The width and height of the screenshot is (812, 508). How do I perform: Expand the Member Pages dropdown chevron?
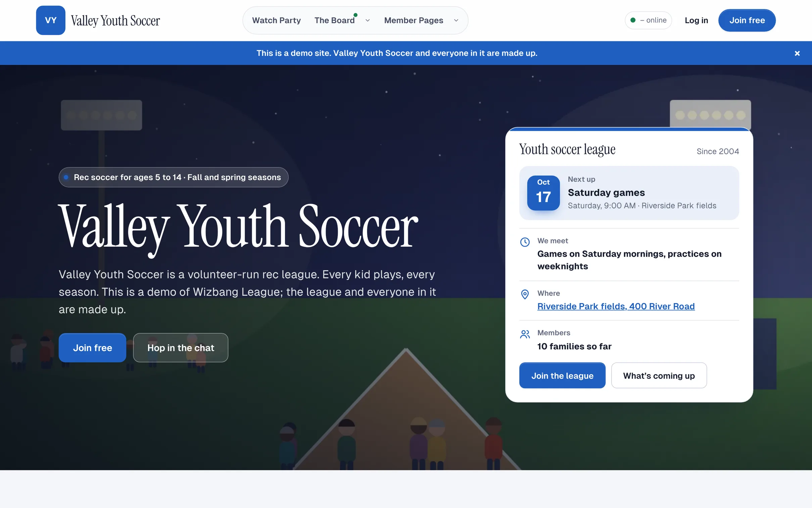[456, 20]
